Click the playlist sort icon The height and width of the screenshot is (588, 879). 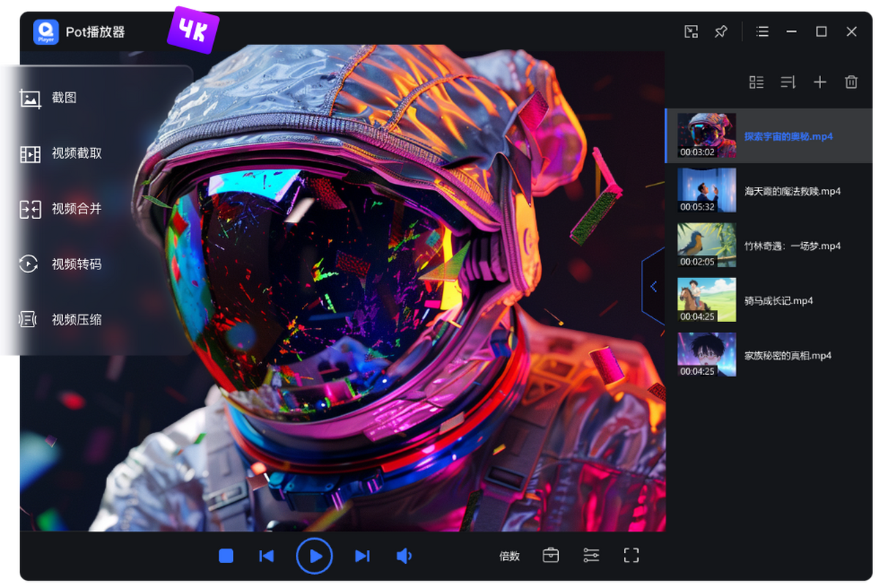tap(788, 82)
